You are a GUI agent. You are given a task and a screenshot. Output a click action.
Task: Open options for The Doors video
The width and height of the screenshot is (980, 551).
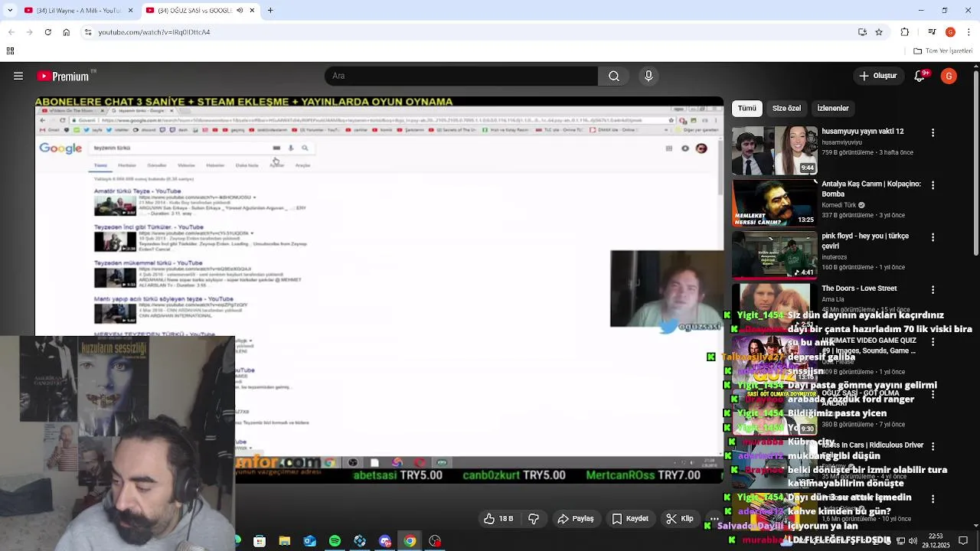tap(933, 290)
